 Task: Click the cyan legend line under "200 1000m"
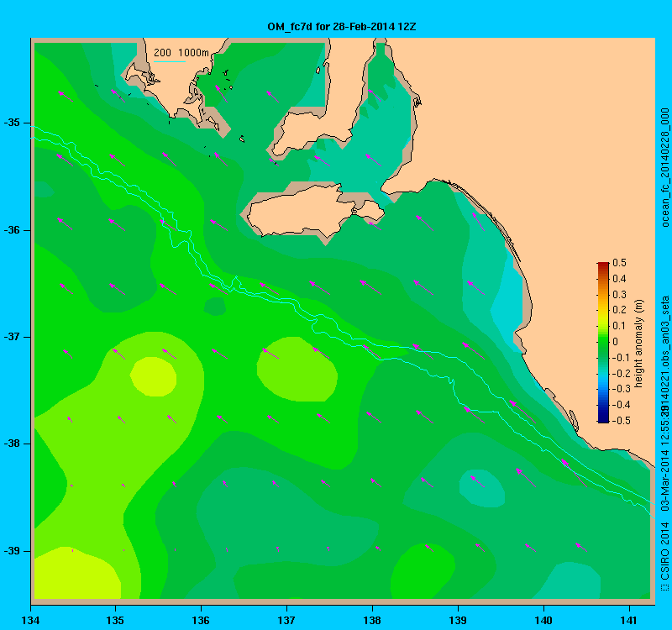(x=170, y=61)
